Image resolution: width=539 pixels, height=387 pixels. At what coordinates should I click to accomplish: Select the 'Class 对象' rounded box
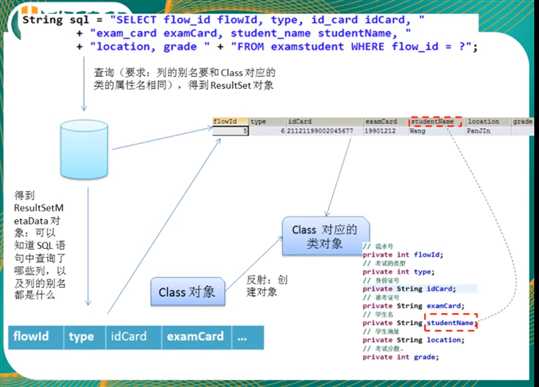click(188, 292)
